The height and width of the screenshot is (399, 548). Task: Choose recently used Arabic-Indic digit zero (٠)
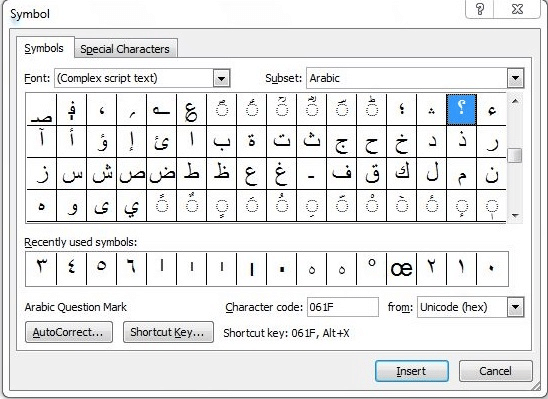[x=492, y=268]
